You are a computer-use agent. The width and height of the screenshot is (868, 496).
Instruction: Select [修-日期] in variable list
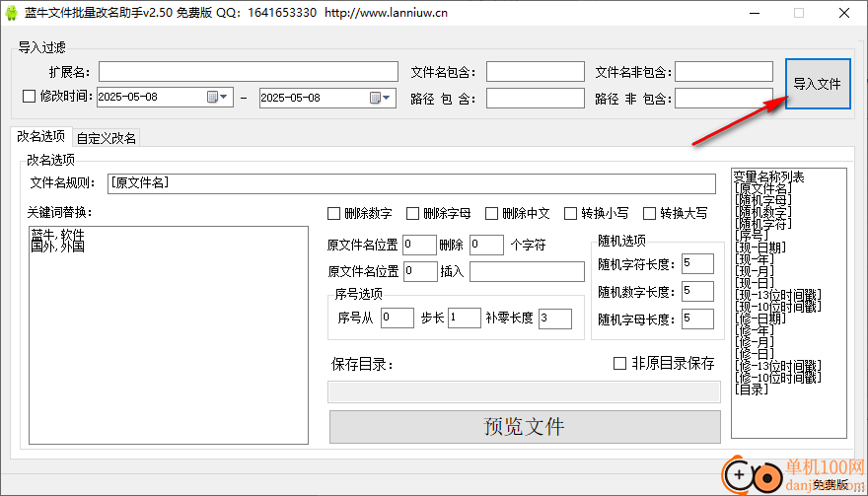click(759, 319)
